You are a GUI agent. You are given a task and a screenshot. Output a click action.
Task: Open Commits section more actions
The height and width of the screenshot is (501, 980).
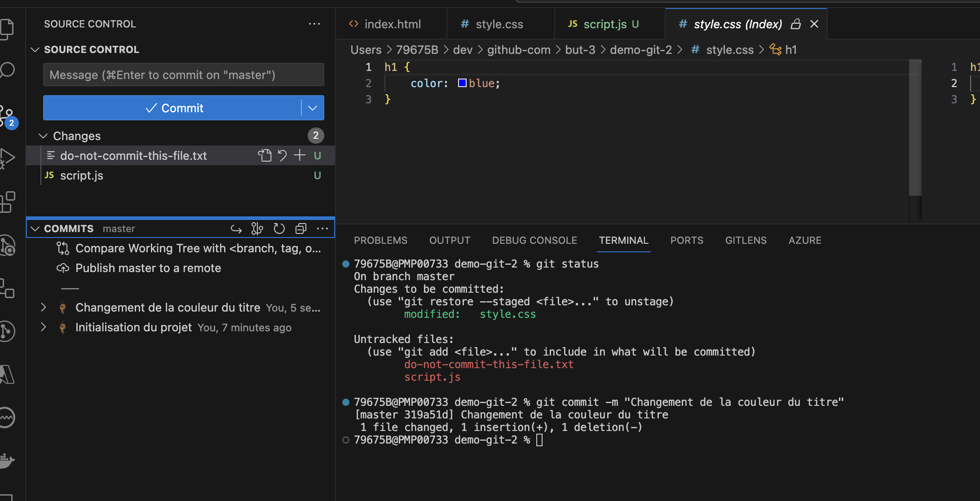click(322, 229)
